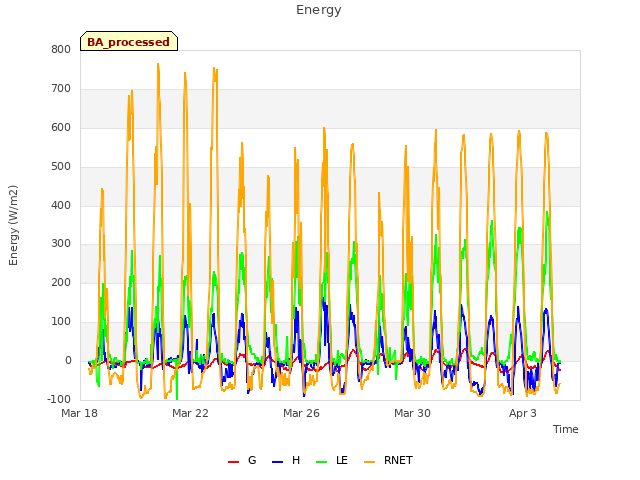Click the -100 y-axis tick label

click(x=59, y=399)
